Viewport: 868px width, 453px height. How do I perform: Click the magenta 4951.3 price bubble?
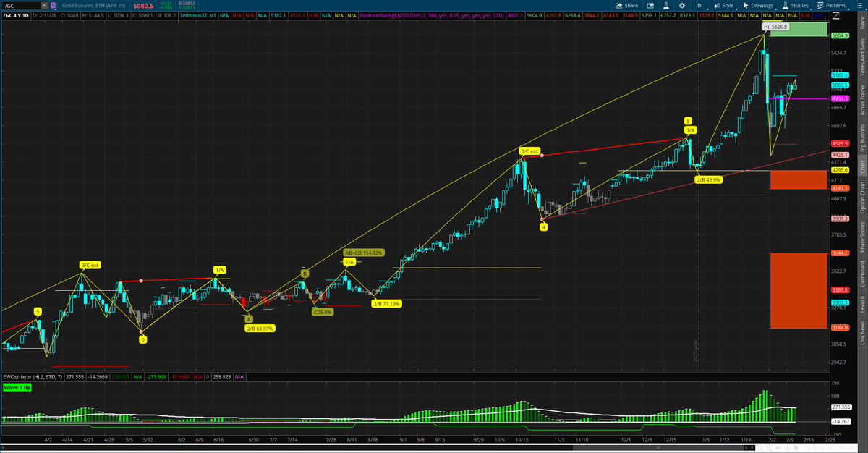[840, 98]
